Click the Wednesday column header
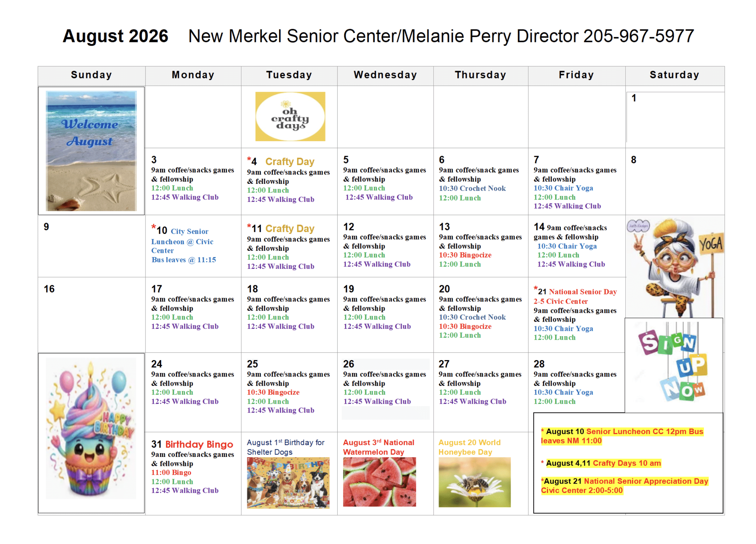The height and width of the screenshot is (544, 756). pos(385,75)
